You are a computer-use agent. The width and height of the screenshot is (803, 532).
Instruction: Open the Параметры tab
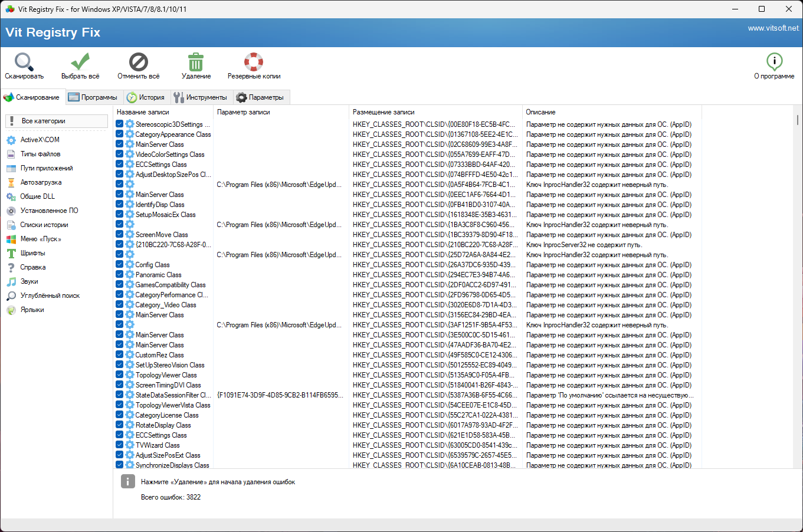(x=260, y=97)
